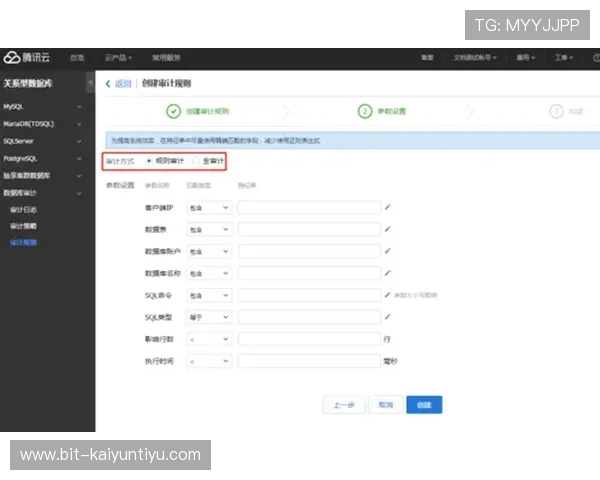Expand the MySQL sidebar section
This screenshot has height=480, width=600.
click(x=46, y=105)
